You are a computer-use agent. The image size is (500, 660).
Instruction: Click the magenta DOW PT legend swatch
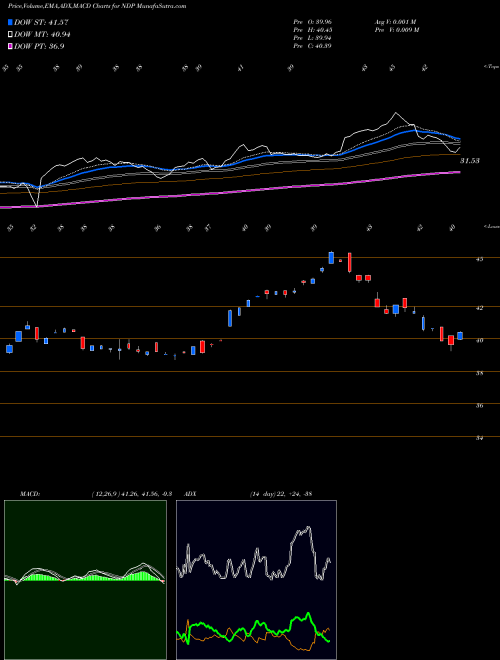10,46
